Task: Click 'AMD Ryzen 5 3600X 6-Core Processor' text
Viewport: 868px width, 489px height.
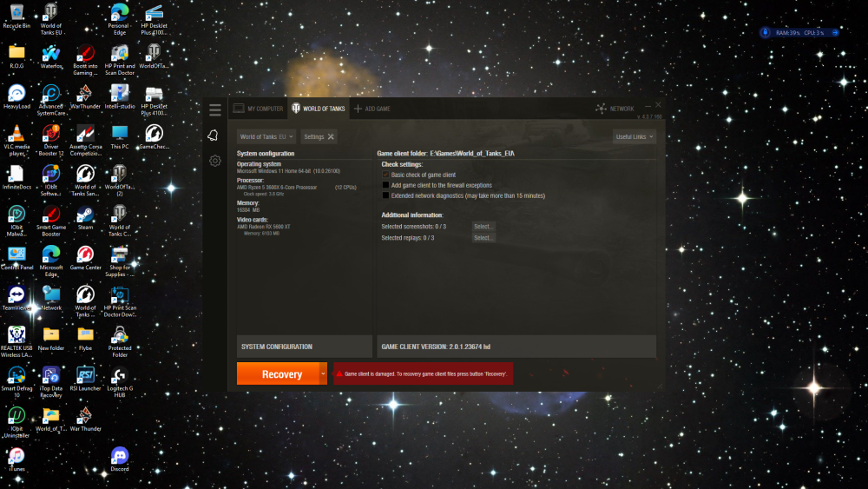Action: click(x=277, y=188)
